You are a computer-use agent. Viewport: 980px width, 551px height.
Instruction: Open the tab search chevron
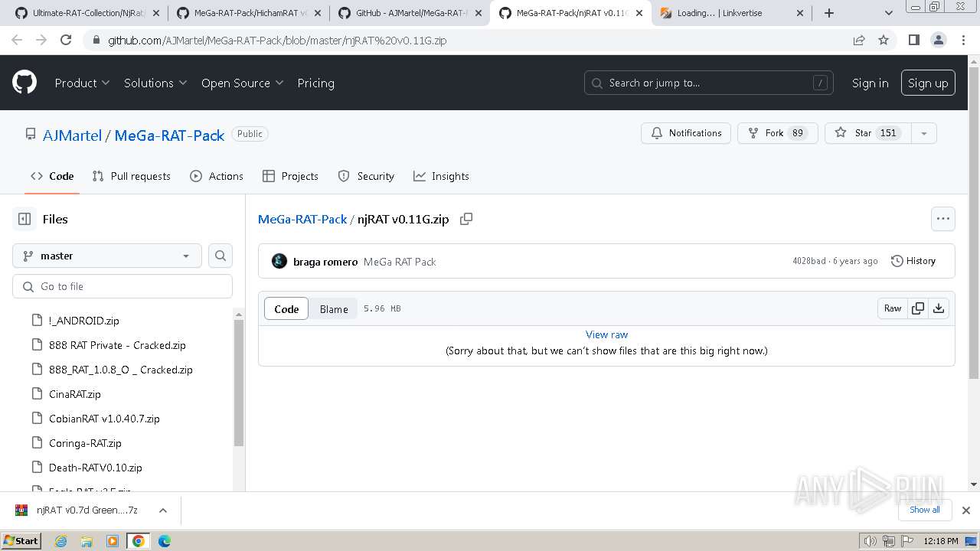888,13
